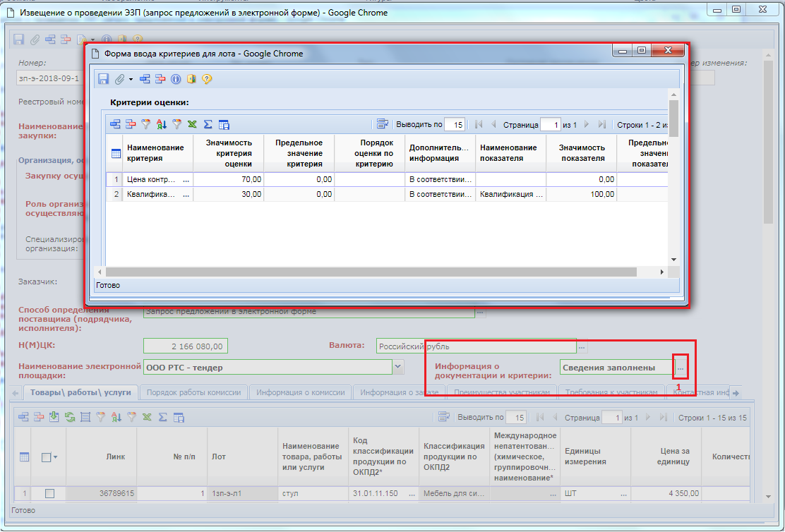Viewport: 785px width, 532px height.
Task: Open ellipsis for 'Квалифика...' criterion
Action: [186, 194]
